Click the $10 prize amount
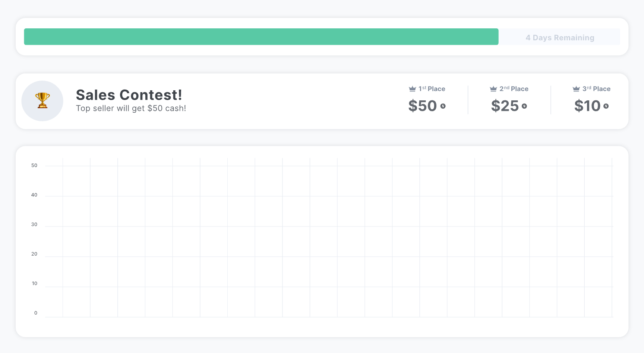The image size is (644, 353). tap(588, 106)
